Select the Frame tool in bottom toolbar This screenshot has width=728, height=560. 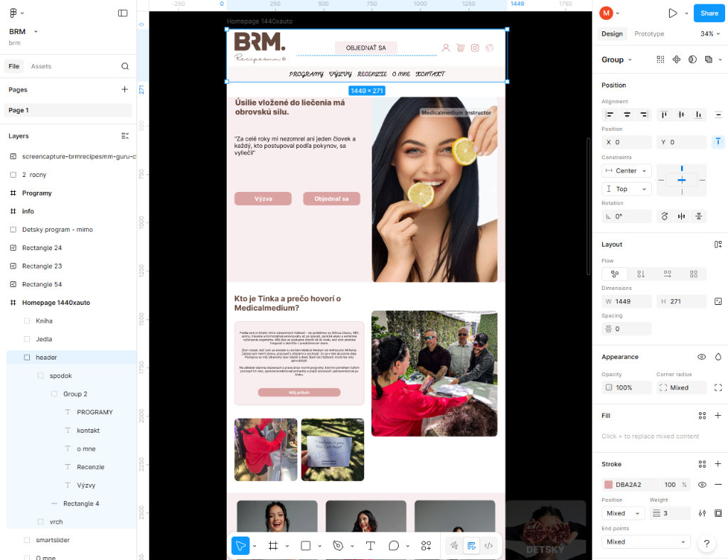[273, 546]
